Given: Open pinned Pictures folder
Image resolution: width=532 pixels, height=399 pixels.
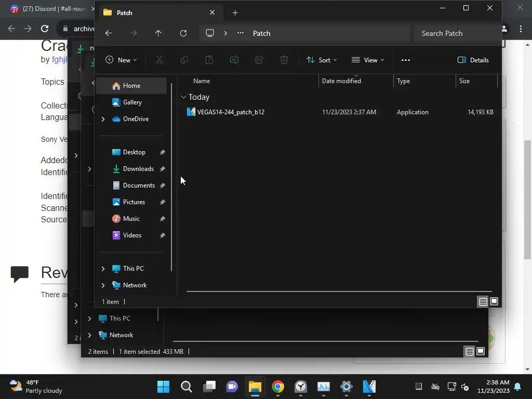Looking at the screenshot, I should point(134,202).
